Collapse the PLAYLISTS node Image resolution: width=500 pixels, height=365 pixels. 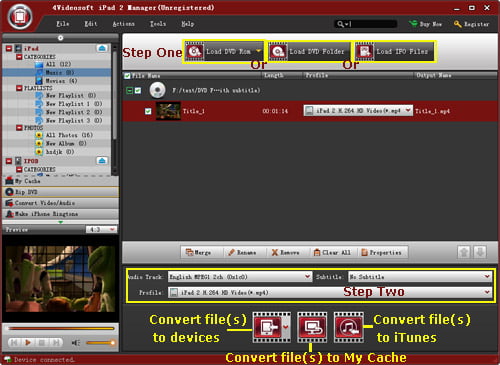coord(19,88)
